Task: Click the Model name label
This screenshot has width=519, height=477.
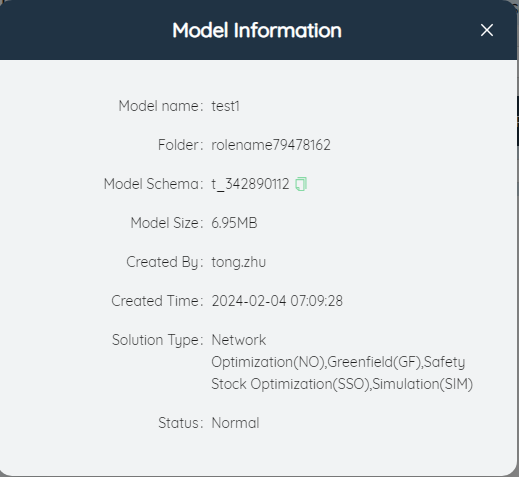Action: pyautogui.click(x=161, y=106)
